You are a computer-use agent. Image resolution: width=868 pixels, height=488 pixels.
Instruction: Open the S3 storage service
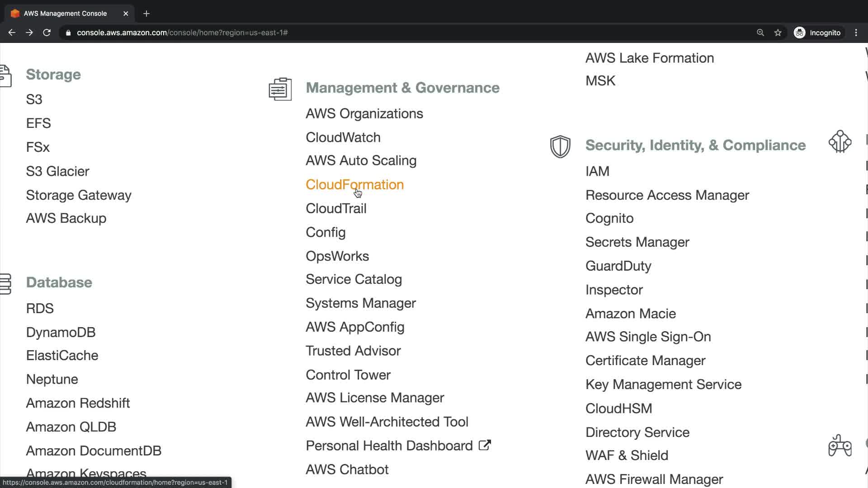34,99
